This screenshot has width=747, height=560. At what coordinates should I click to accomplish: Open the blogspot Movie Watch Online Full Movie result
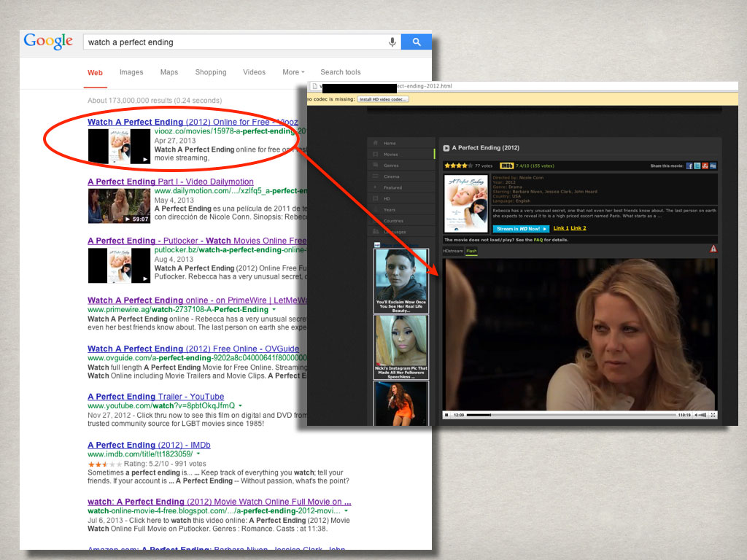[219, 502]
